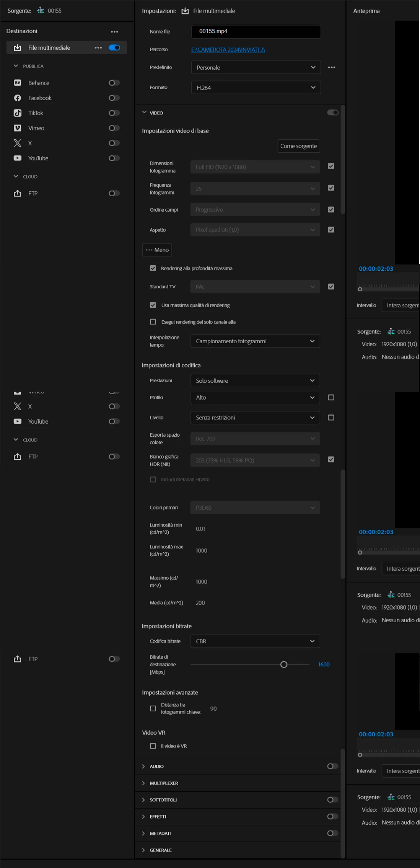
Task: Enable the Facebook publish toggle
Action: (114, 98)
